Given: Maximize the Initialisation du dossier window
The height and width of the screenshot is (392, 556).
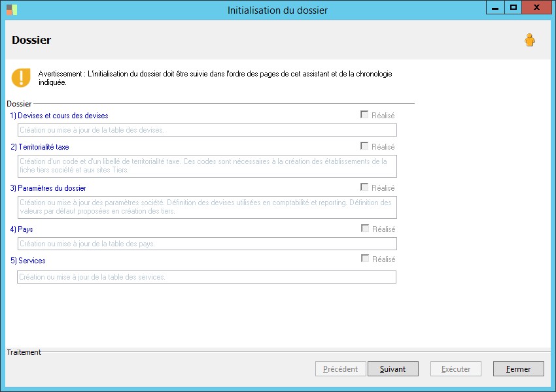Looking at the screenshot, I should pos(513,7).
